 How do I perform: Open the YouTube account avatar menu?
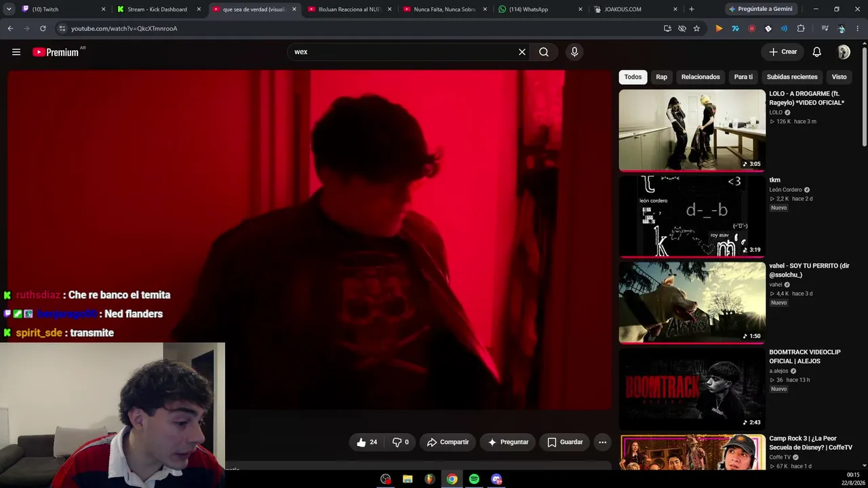844,52
